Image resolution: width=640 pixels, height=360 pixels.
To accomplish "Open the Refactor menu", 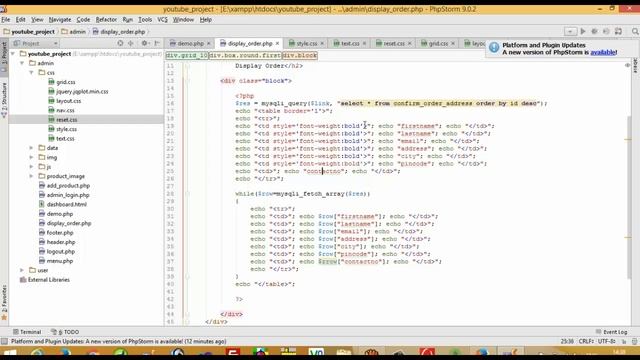I will (x=106, y=20).
